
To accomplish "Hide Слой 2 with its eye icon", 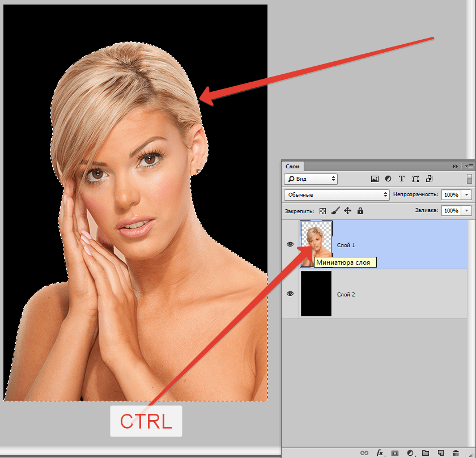I will pos(290,294).
